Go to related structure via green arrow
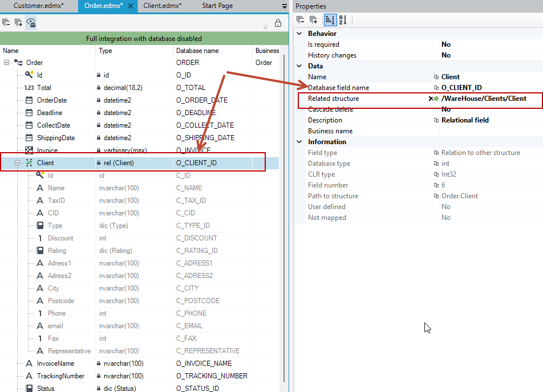Screen dimensions: 543x392 pyautogui.click(x=436, y=99)
